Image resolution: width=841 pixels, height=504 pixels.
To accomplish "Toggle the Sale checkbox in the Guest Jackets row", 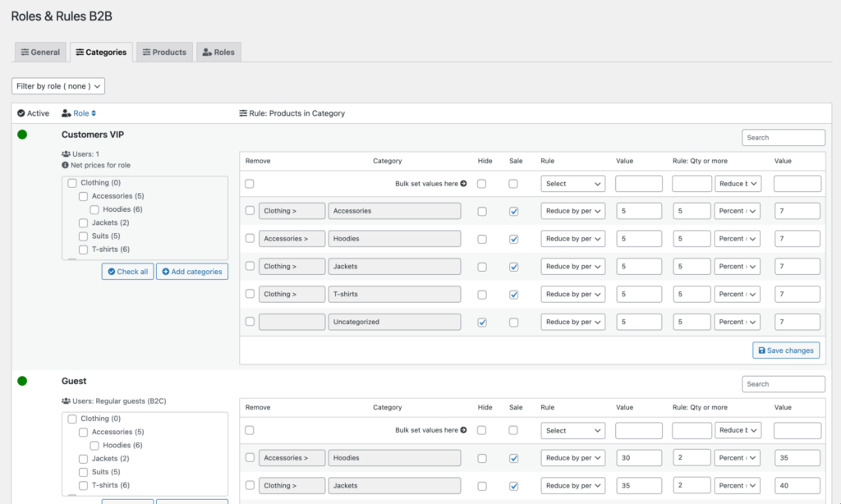I will tap(514, 486).
